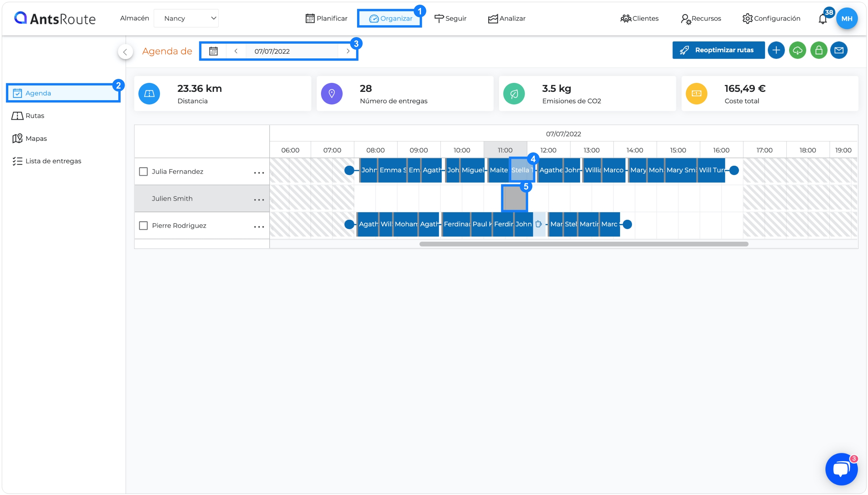Select the Will Tur delivery block

pyautogui.click(x=712, y=170)
